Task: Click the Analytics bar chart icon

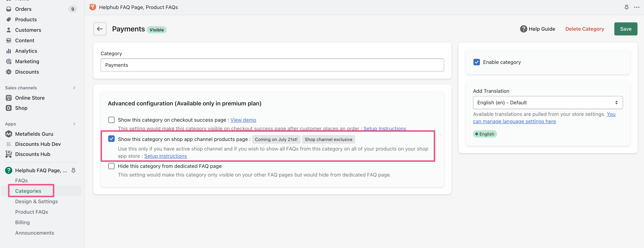Action: [x=9, y=51]
